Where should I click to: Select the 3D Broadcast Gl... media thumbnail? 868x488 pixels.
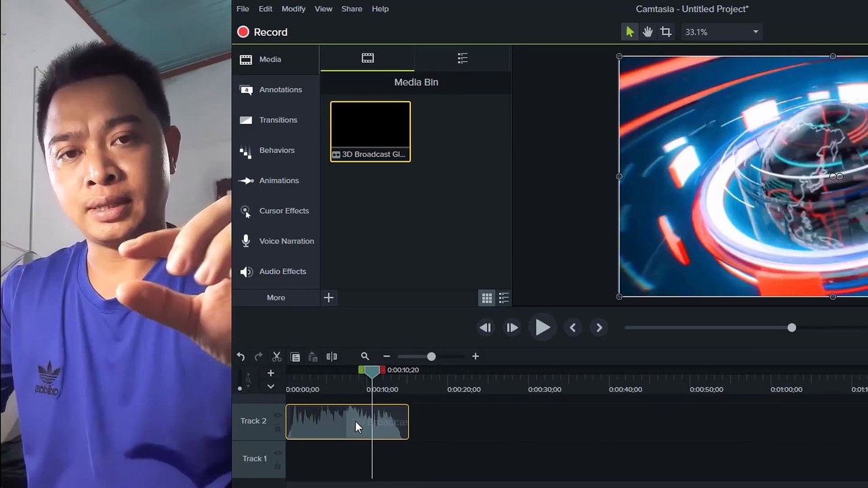tap(370, 131)
